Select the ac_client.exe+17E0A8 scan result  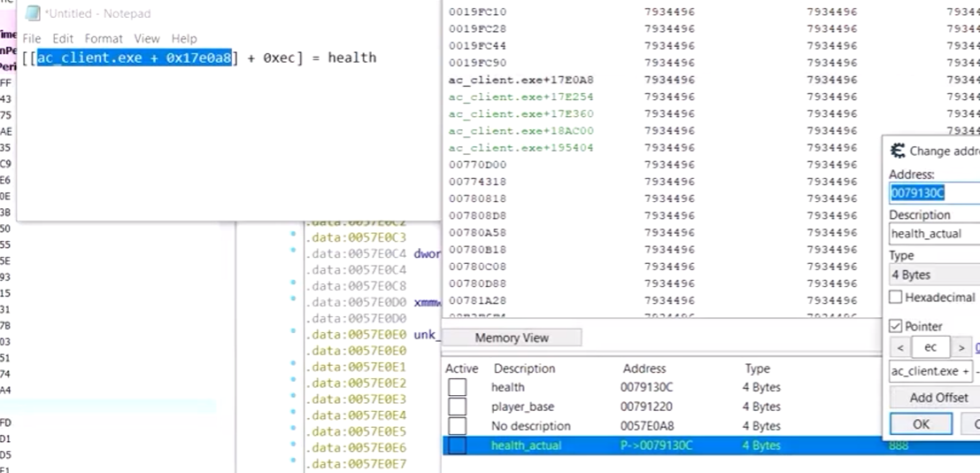496,80
